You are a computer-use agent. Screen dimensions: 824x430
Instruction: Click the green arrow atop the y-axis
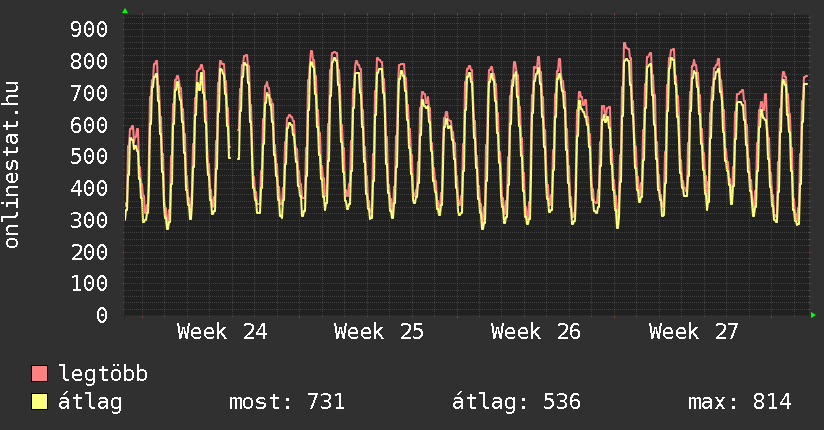point(125,11)
